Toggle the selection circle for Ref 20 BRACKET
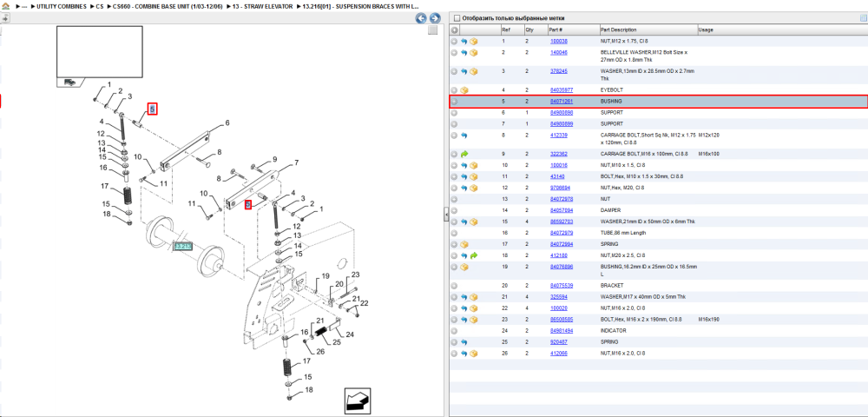The height and width of the screenshot is (417, 868). click(x=454, y=286)
